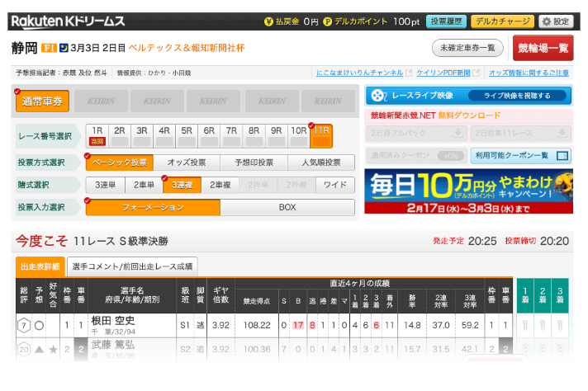Open 利用可能クーポン一覧
This screenshot has width=588, height=391.
click(x=521, y=155)
